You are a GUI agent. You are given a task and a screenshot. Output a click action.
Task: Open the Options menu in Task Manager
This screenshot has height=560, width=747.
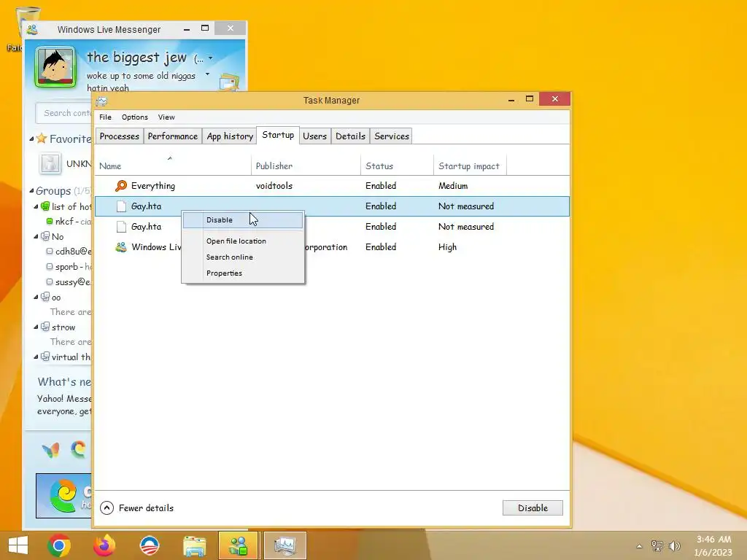pyautogui.click(x=135, y=117)
